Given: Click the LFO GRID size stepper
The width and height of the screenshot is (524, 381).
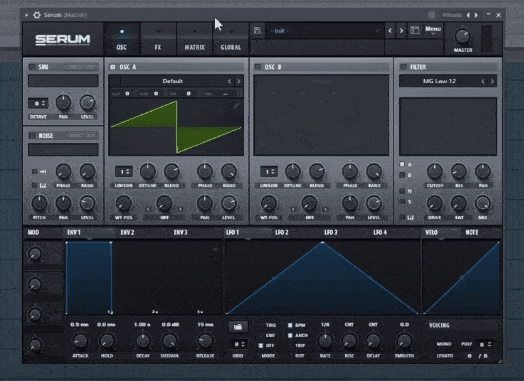Looking at the screenshot, I should click(239, 344).
